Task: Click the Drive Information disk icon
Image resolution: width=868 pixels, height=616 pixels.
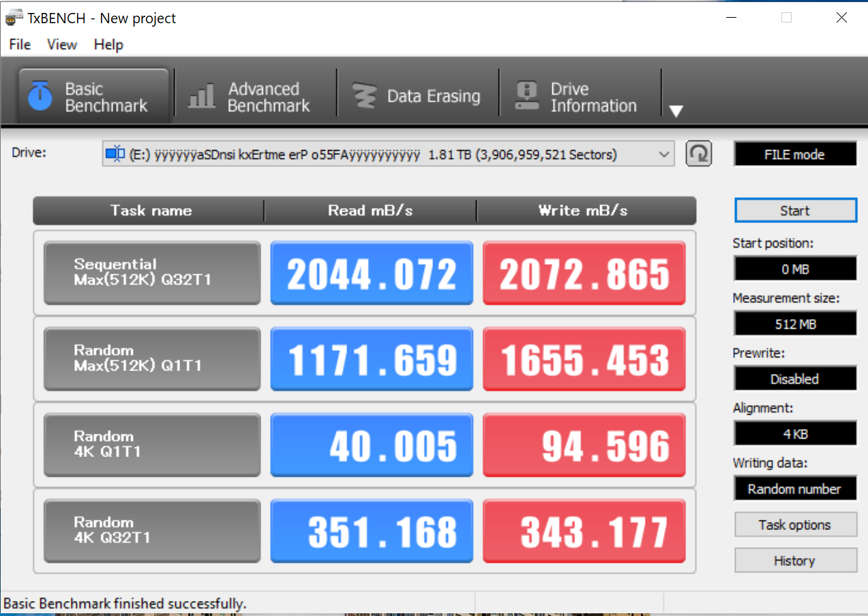Action: [527, 96]
